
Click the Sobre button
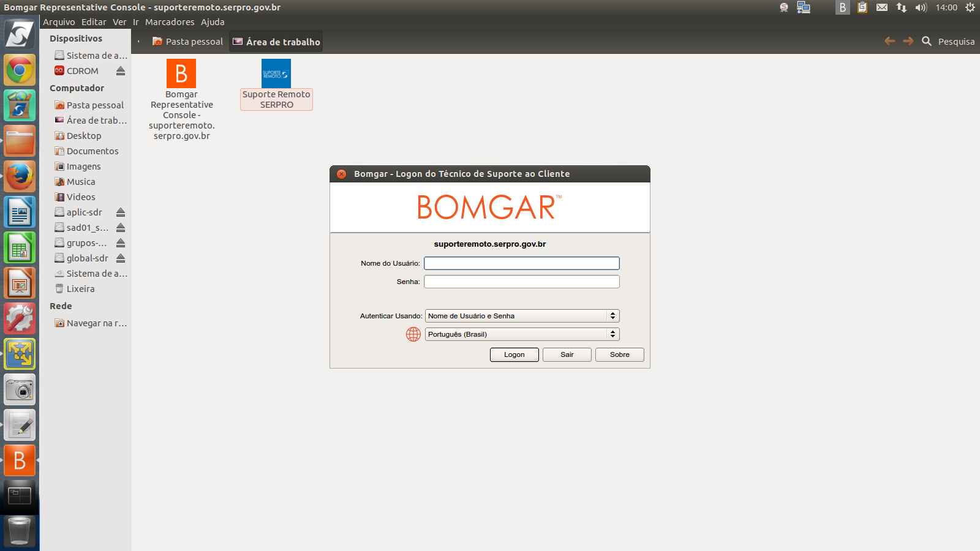[x=619, y=354]
